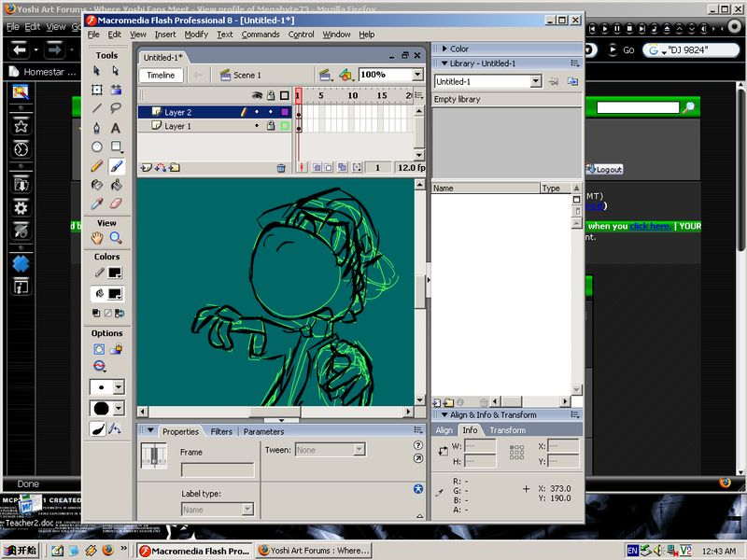Open the Tween dropdown
This screenshot has width=747, height=560.
359,450
